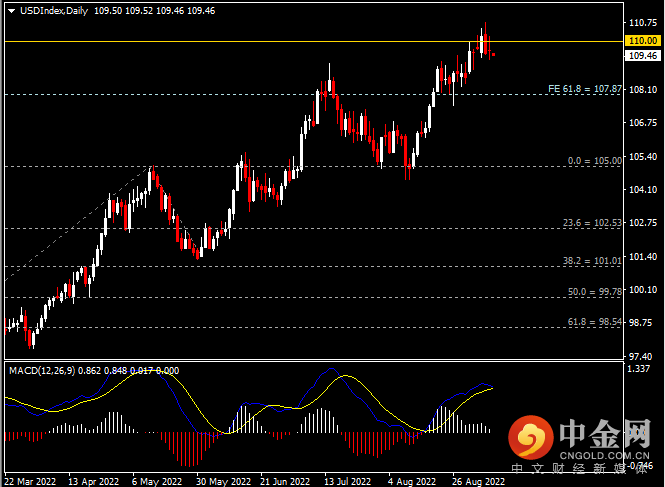Click the 104.10 price axis value
Viewport: 665px width, 487px height.
click(x=643, y=190)
